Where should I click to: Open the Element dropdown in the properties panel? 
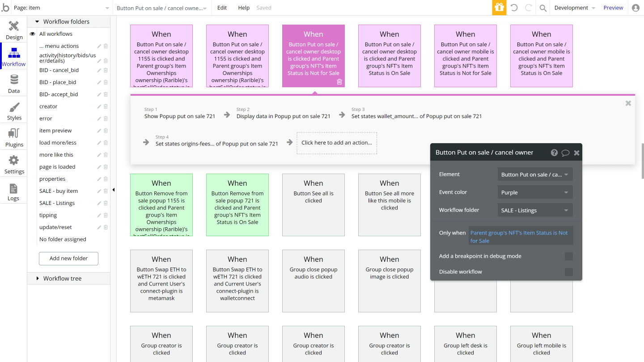pos(535,174)
